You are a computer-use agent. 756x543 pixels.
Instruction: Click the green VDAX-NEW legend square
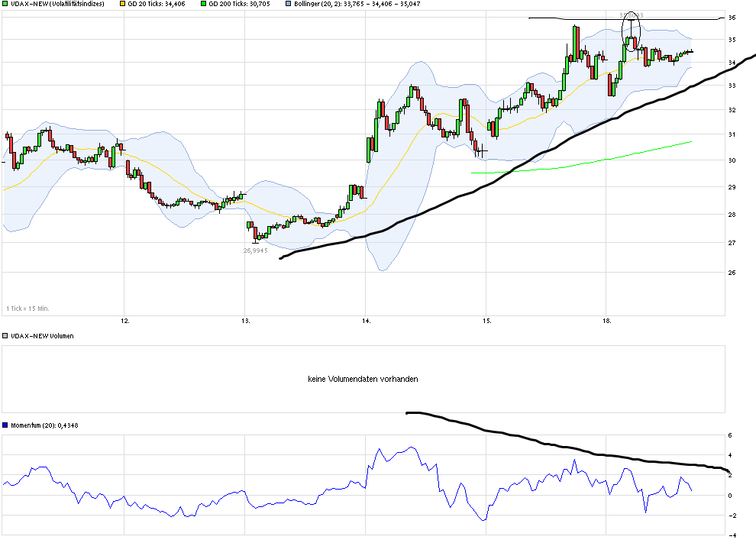tap(5, 5)
